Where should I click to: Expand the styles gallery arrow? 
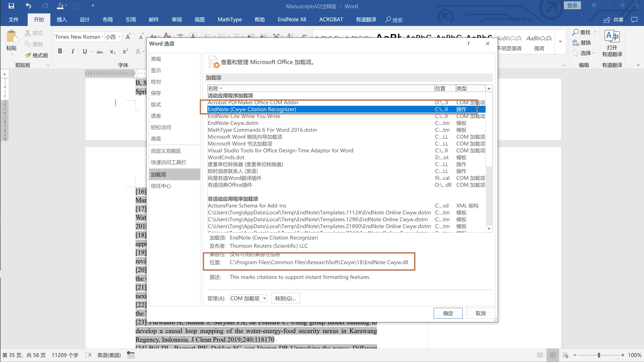[x=560, y=42]
